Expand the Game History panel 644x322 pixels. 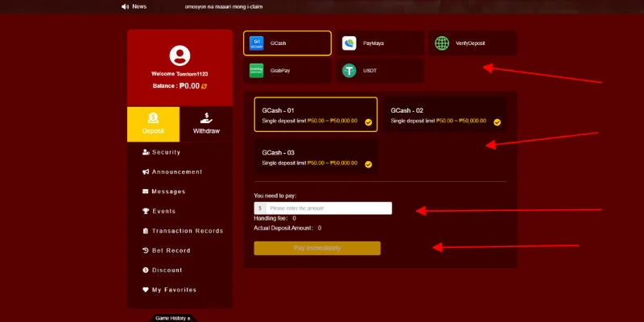[x=173, y=318]
